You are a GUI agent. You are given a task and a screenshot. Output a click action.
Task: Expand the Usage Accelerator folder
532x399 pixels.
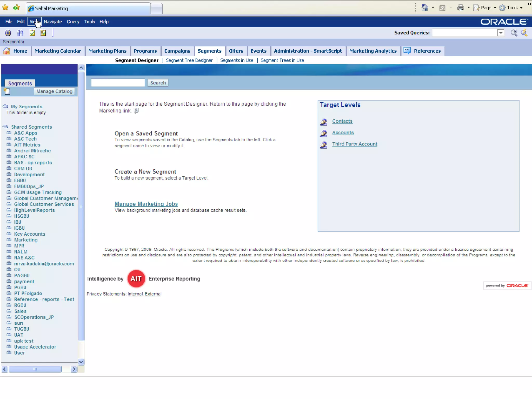click(x=9, y=347)
